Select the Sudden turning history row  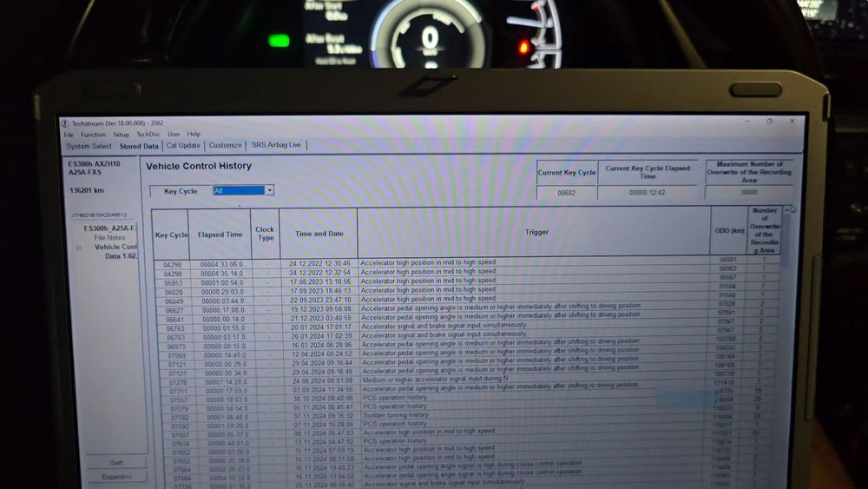[467, 415]
